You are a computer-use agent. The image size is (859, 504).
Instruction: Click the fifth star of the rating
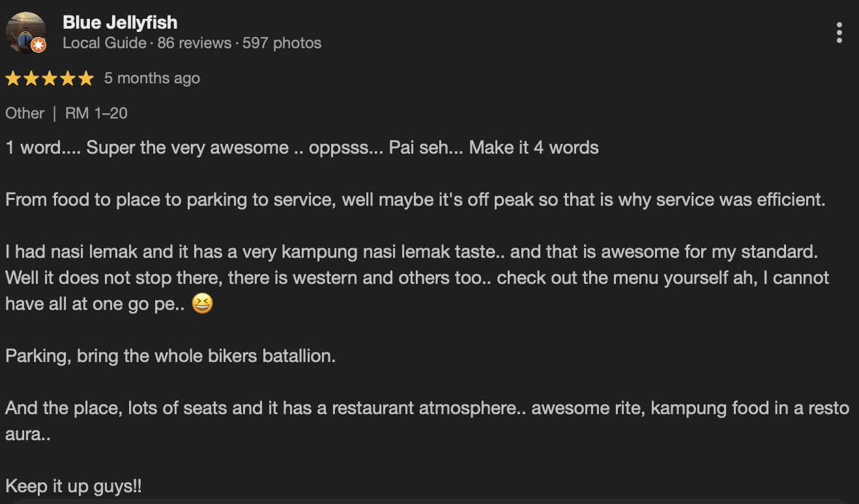pyautogui.click(x=86, y=79)
